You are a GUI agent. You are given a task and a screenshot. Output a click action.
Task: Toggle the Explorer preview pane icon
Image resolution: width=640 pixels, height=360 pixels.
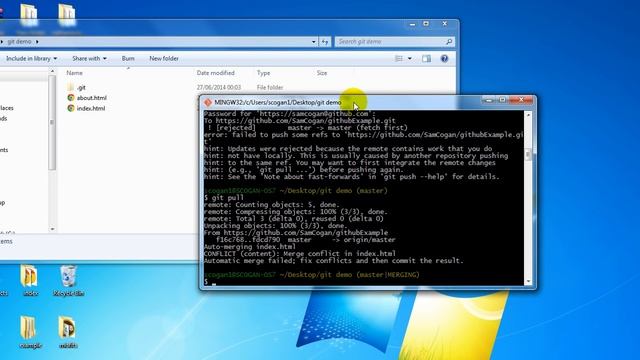(x=427, y=59)
